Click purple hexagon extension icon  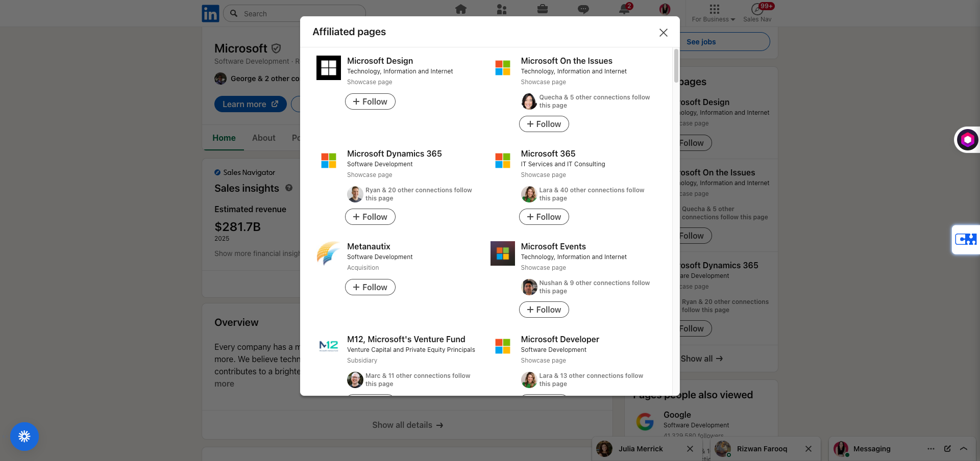pyautogui.click(x=967, y=140)
